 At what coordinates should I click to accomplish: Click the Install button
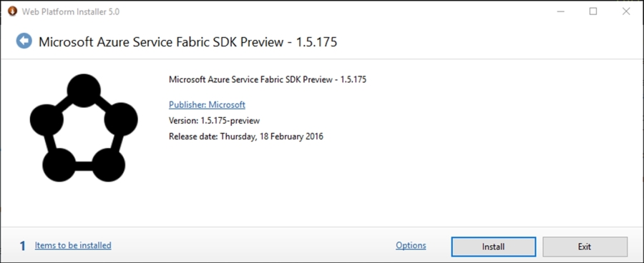point(493,247)
